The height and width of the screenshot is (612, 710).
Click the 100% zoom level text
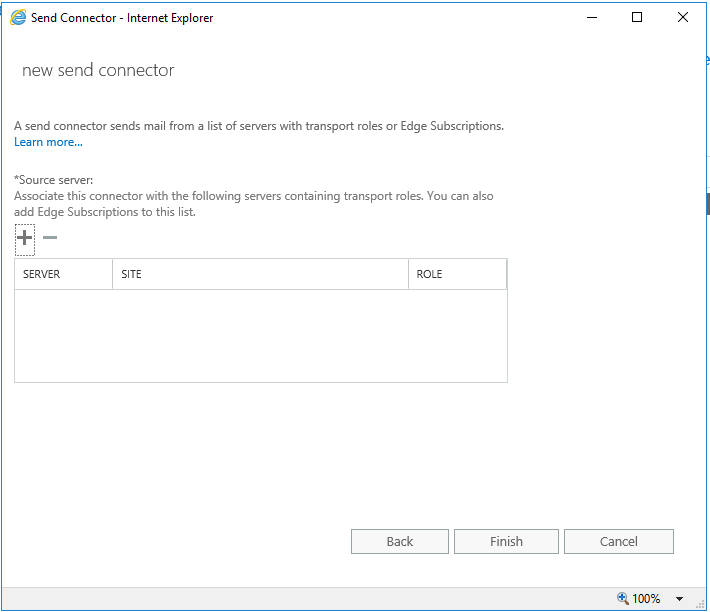(x=646, y=599)
